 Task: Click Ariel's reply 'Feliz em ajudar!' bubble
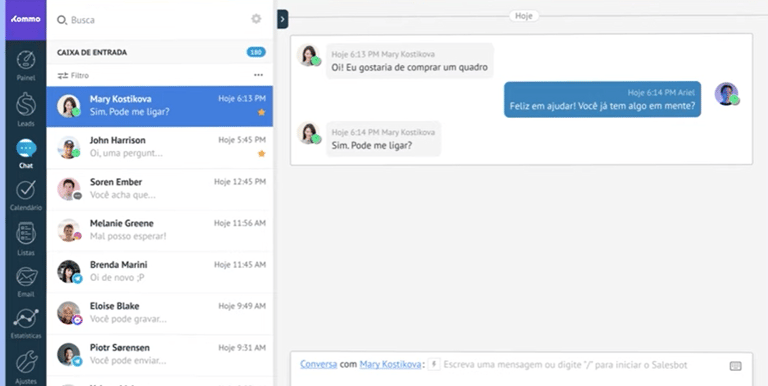coord(602,99)
